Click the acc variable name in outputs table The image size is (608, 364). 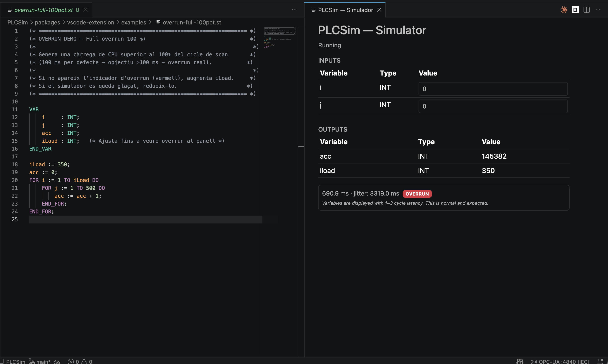click(x=325, y=156)
